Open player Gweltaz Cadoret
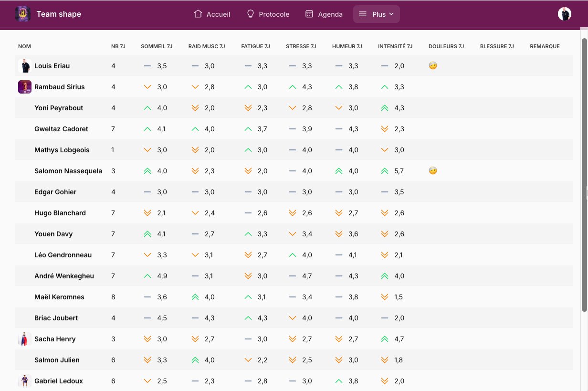 point(61,129)
